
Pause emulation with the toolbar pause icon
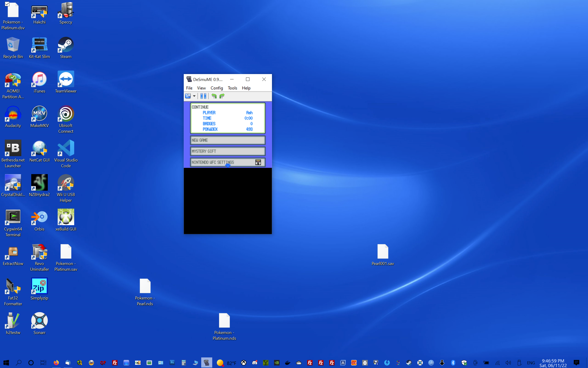click(x=203, y=96)
